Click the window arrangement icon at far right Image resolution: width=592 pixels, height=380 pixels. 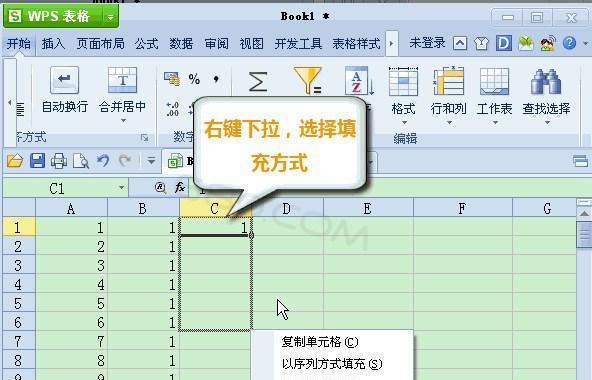pos(580,161)
